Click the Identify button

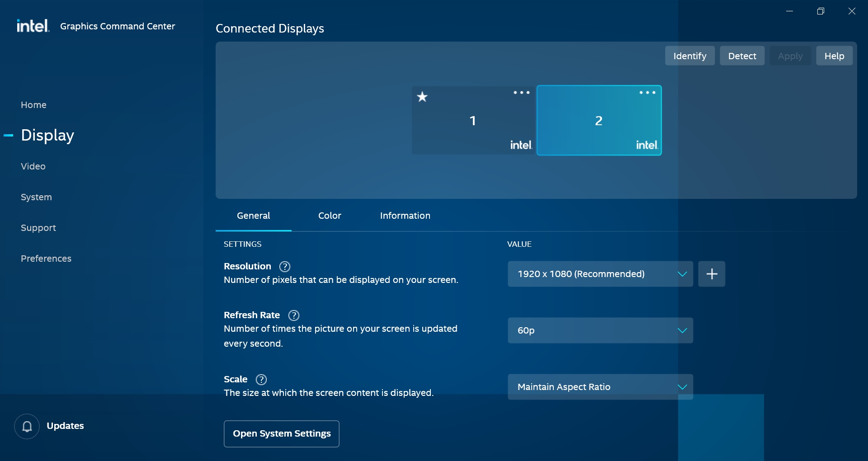pos(689,56)
